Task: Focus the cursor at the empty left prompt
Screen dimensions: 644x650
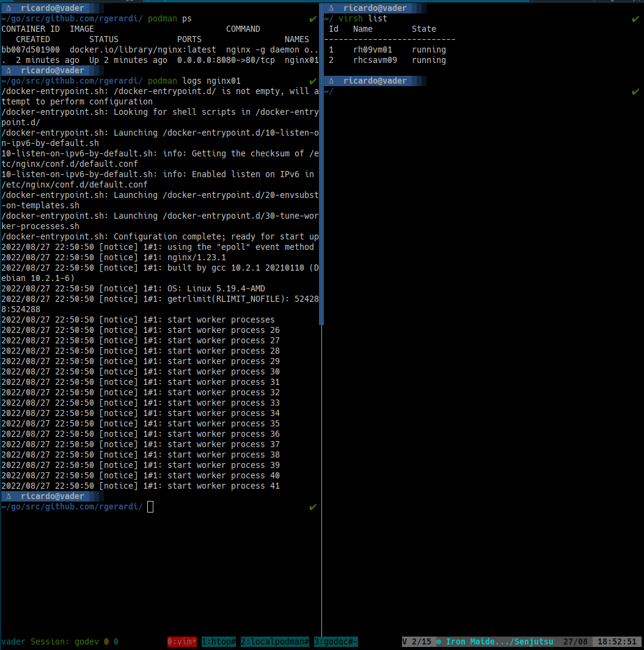Action: (x=150, y=506)
